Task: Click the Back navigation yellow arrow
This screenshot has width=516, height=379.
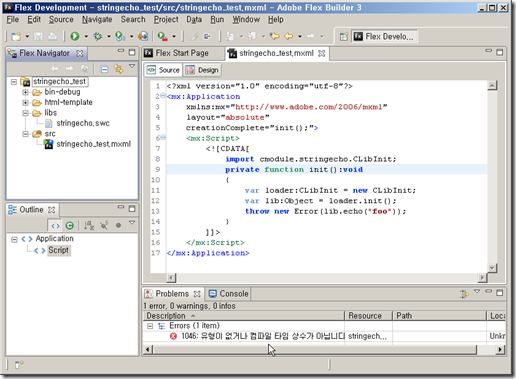Action: tap(289, 36)
